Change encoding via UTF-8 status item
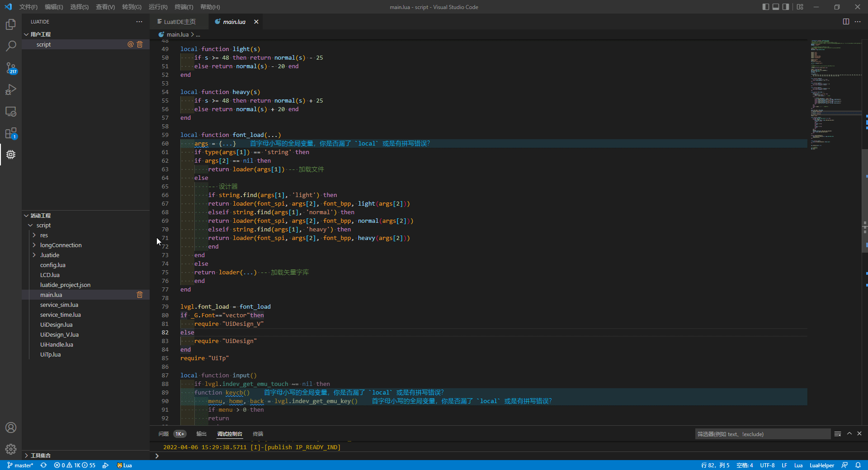 (x=767, y=465)
